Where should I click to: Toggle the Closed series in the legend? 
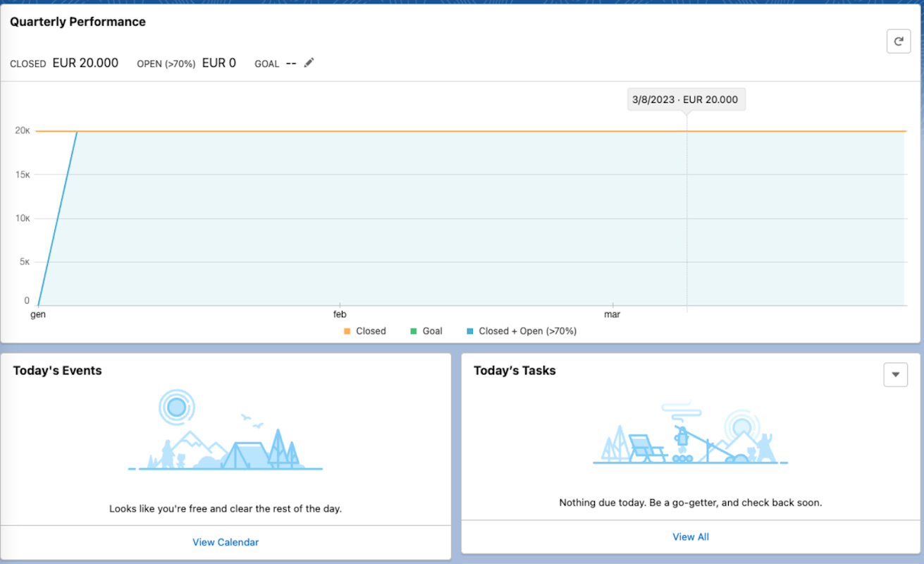click(364, 331)
